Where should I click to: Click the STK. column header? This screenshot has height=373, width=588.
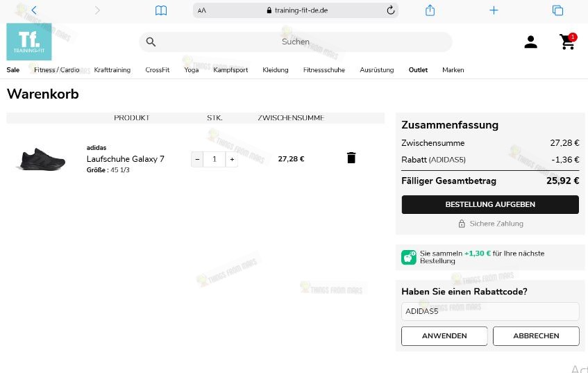click(x=215, y=118)
